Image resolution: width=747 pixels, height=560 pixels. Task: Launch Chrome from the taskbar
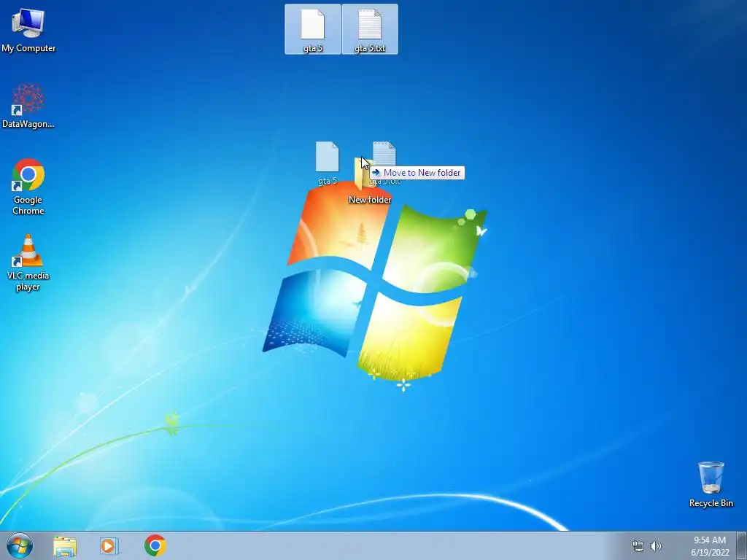155,545
